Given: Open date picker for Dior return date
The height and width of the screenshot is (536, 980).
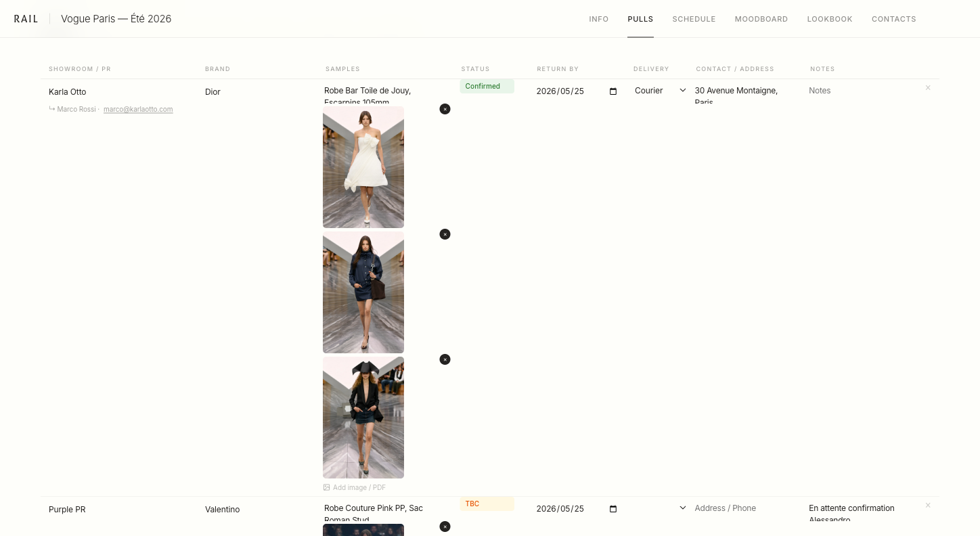Looking at the screenshot, I should point(613,91).
